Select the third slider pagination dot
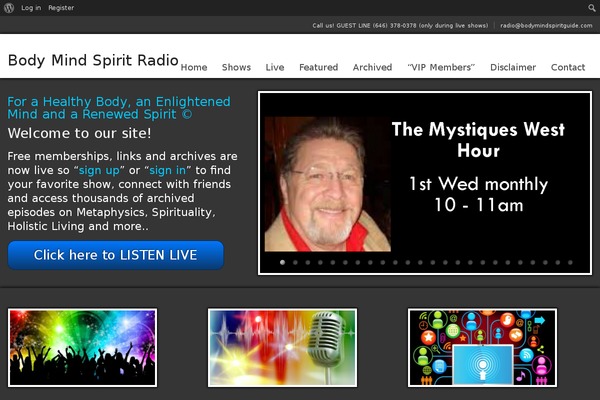 [x=308, y=262]
